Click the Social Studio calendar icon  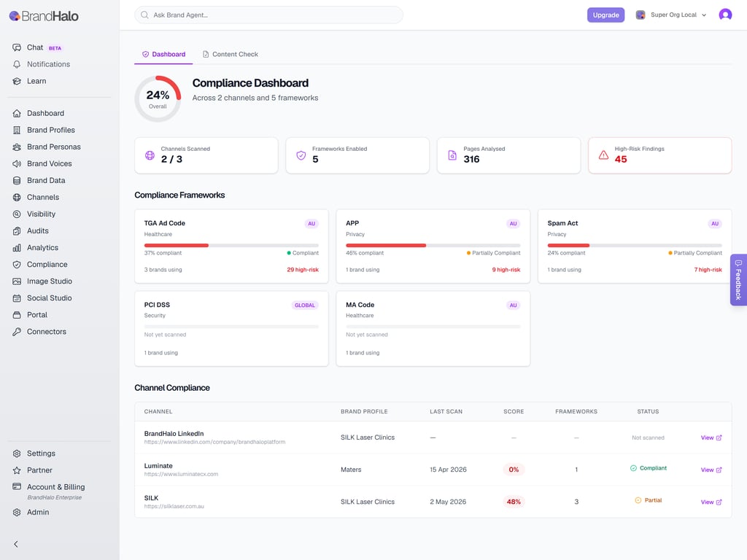(17, 298)
